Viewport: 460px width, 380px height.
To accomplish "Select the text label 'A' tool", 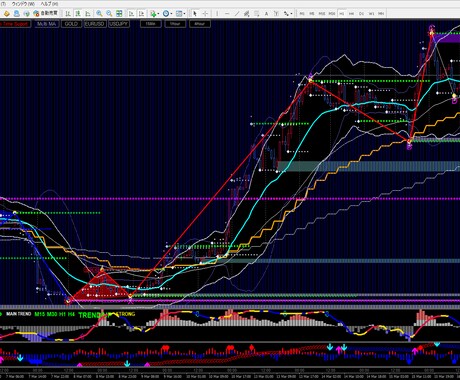I will (x=266, y=13).
